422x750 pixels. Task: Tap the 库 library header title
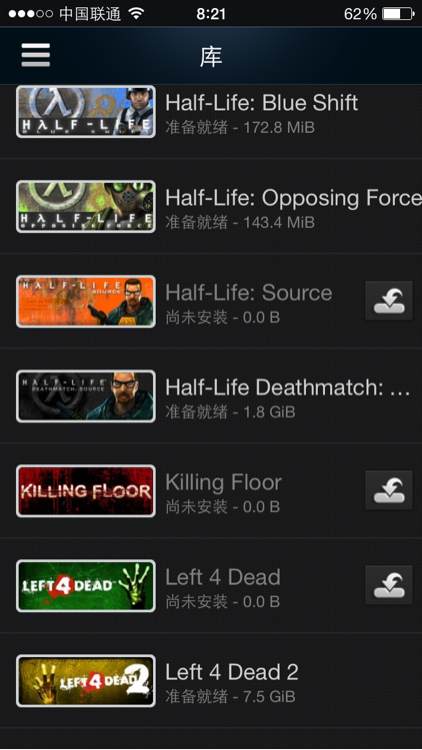[211, 56]
